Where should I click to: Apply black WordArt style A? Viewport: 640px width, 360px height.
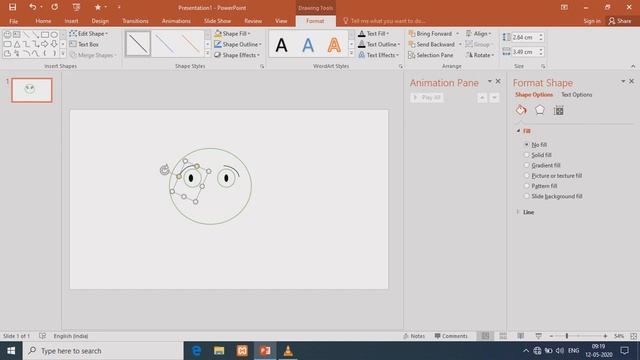point(281,45)
